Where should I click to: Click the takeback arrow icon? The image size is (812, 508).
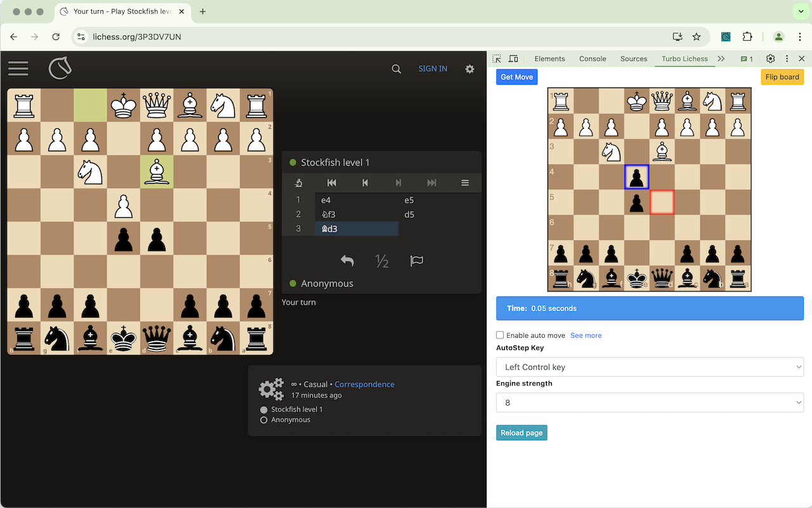(347, 260)
